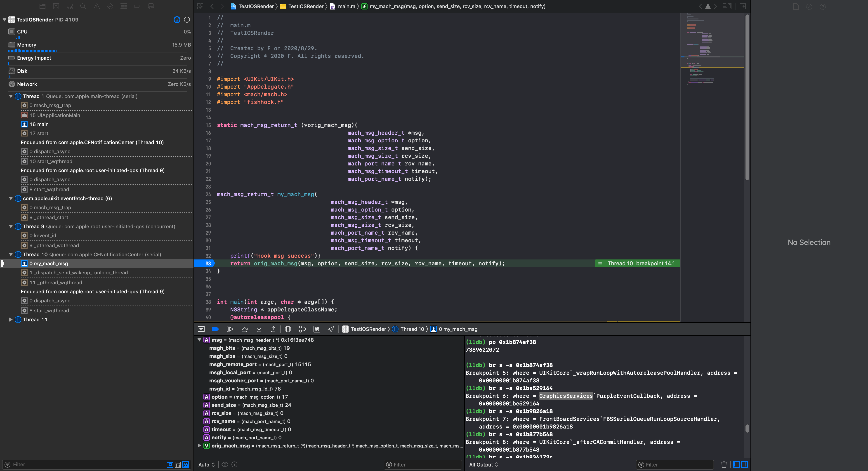Show the History inspector

(x=809, y=7)
